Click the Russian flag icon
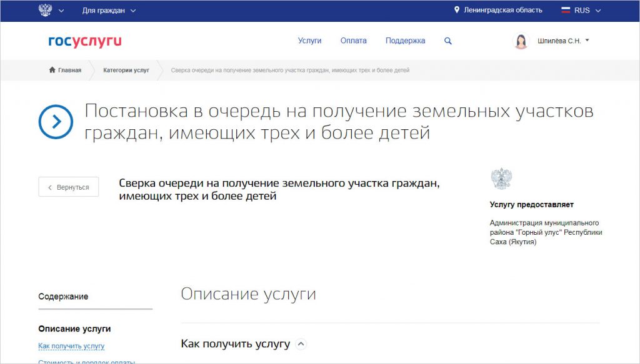The image size is (640, 364). pos(566,10)
